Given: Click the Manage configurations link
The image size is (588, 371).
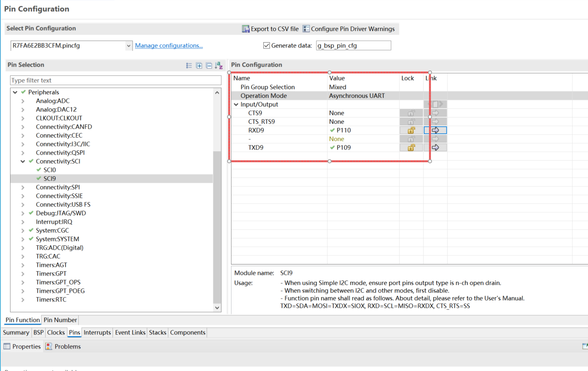Looking at the screenshot, I should [x=169, y=46].
